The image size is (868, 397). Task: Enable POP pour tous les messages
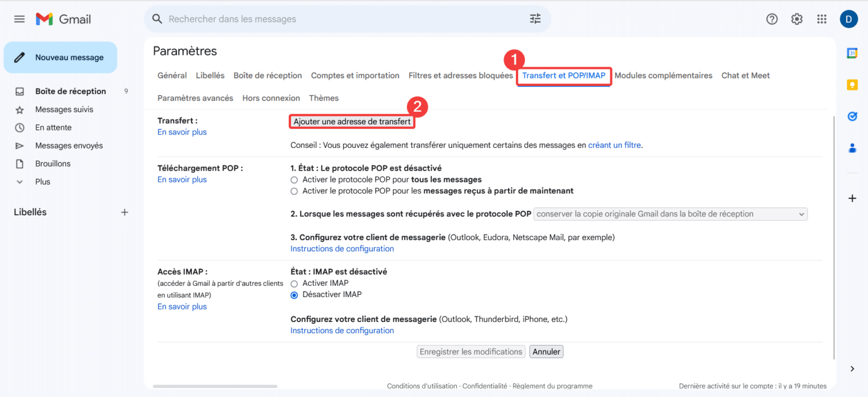click(x=294, y=180)
